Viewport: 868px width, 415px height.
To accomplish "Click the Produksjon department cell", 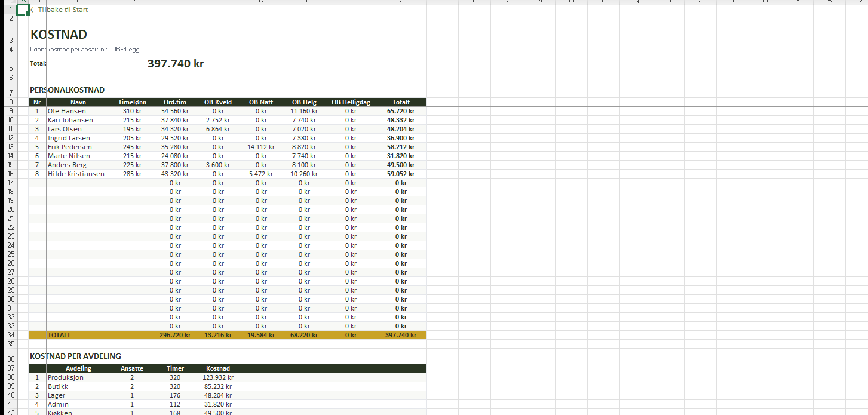I will click(x=66, y=377).
